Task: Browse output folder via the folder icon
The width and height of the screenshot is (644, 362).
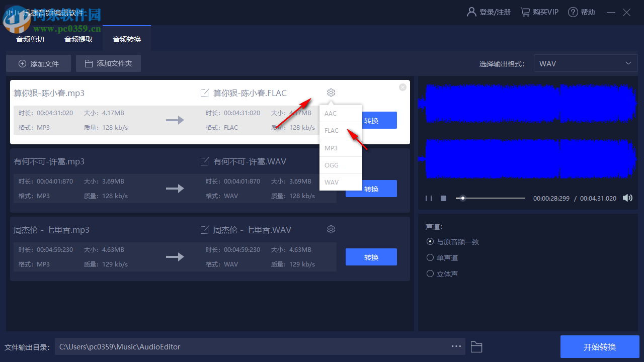Action: click(x=476, y=346)
